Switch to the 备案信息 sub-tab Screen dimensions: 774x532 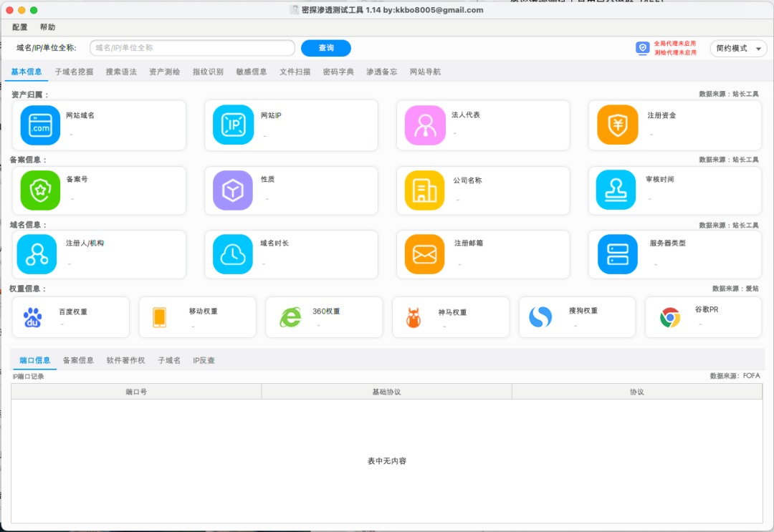coord(78,360)
